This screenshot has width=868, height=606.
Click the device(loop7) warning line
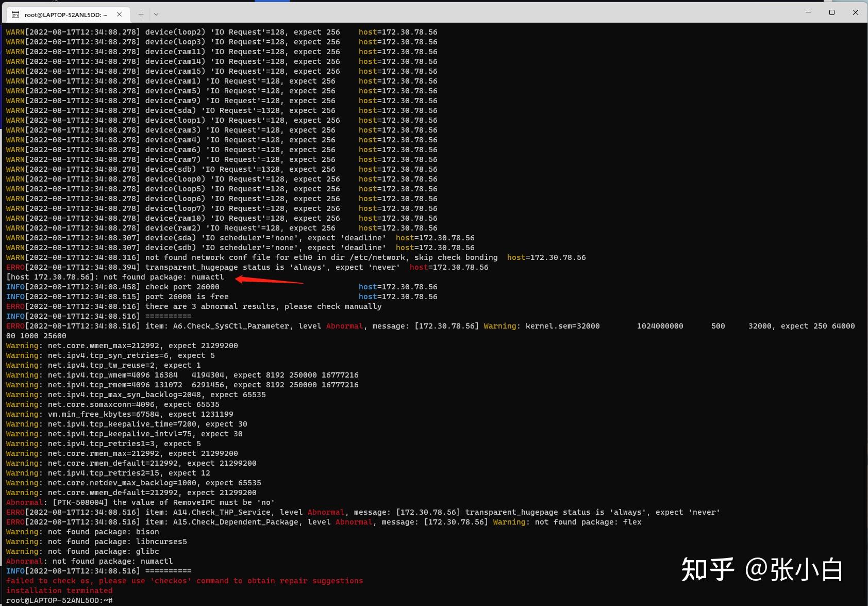(222, 208)
